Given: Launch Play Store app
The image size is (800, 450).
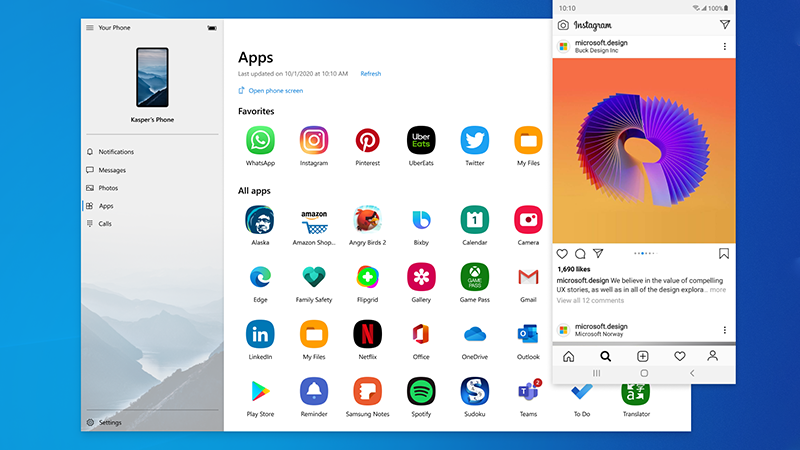Looking at the screenshot, I should click(260, 391).
